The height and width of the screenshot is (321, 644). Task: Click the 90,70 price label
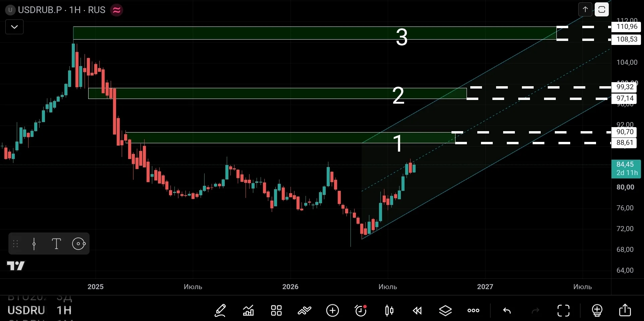click(x=625, y=132)
